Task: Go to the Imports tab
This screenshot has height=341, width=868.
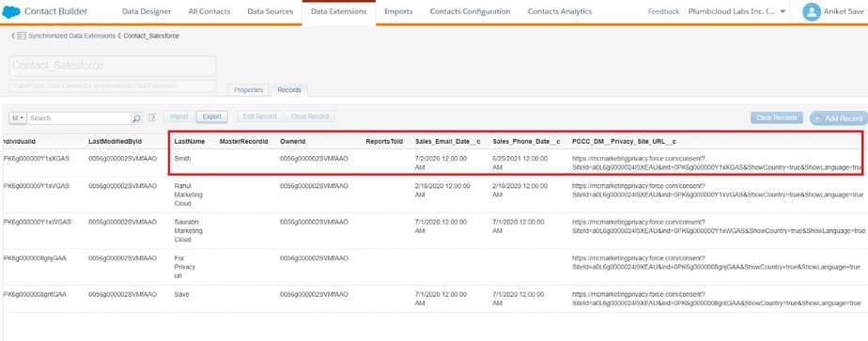Action: [398, 11]
